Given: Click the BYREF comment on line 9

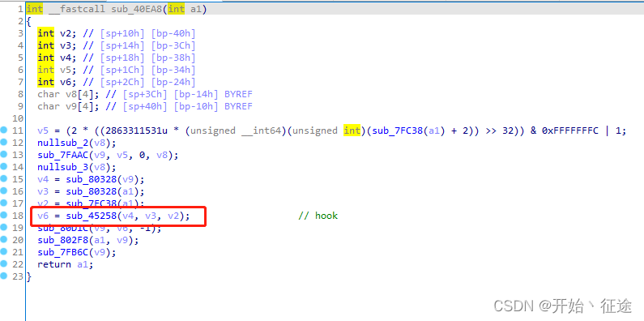Looking at the screenshot, I should [238, 106].
